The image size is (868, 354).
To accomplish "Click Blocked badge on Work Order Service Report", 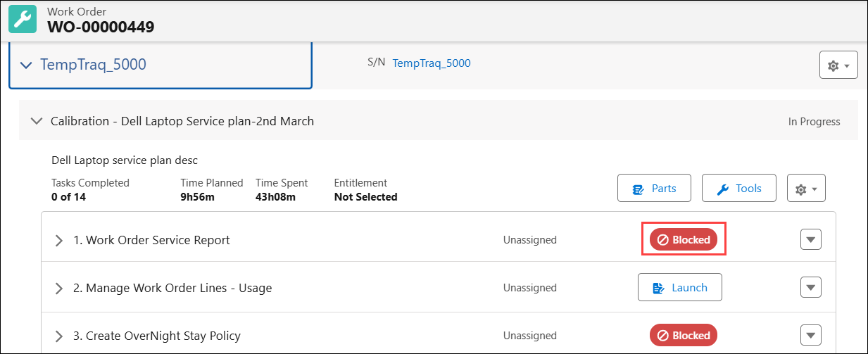I will [x=684, y=240].
